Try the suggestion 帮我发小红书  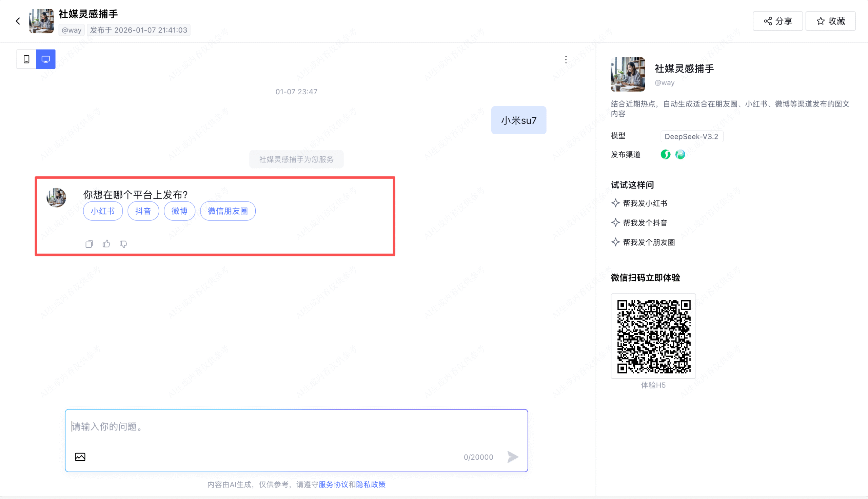pyautogui.click(x=645, y=203)
